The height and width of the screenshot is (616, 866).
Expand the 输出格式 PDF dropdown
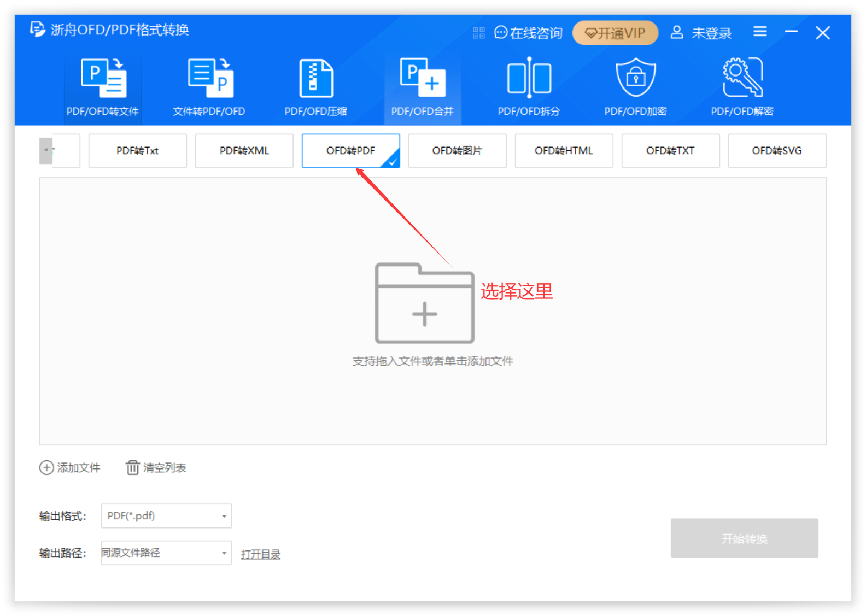point(166,516)
